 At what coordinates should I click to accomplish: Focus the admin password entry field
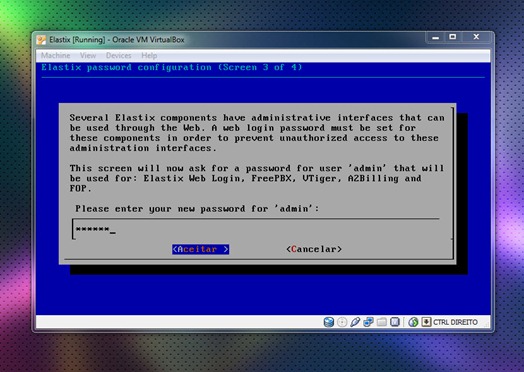pos(256,229)
